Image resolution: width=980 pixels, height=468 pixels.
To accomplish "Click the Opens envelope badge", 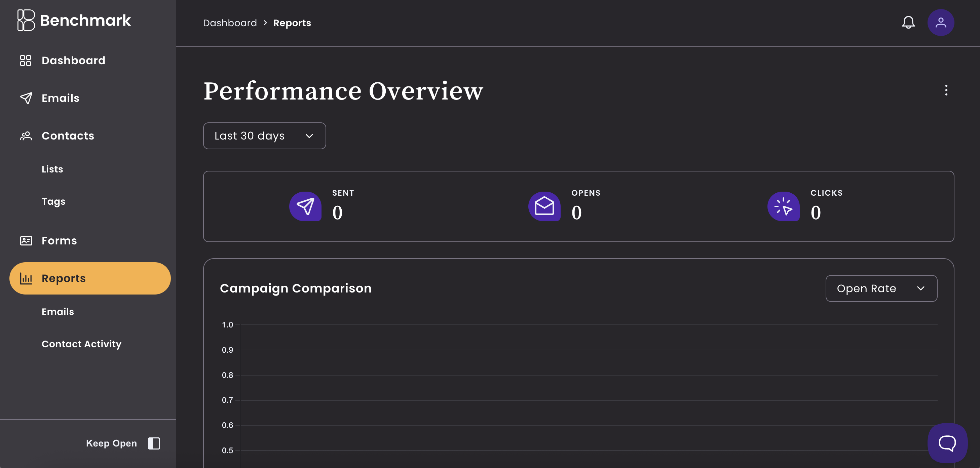I will [544, 206].
